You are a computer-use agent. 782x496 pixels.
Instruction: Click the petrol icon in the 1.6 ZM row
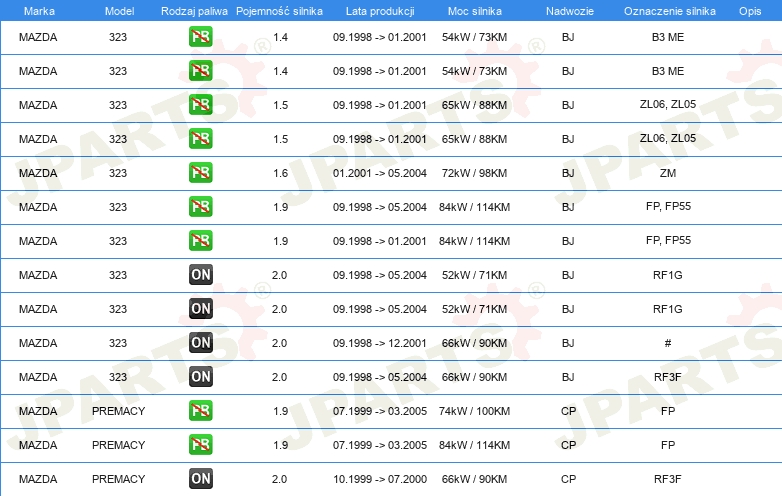(200, 172)
